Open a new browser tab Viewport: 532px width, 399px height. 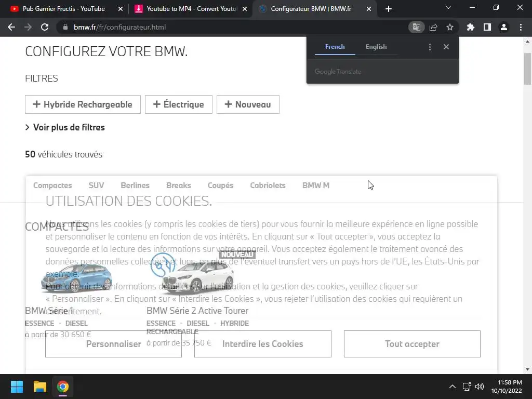[x=389, y=9]
